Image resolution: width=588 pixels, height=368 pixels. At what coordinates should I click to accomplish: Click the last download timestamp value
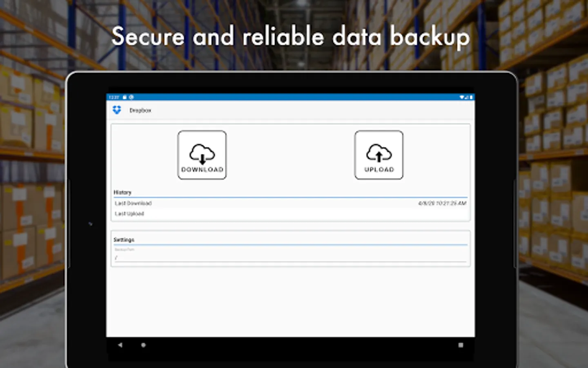[x=442, y=203]
